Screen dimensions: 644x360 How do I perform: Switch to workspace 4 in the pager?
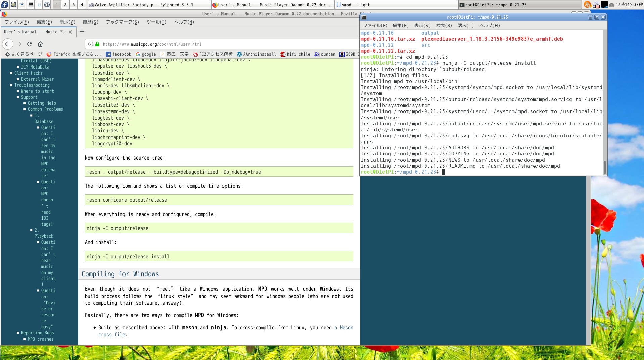(x=82, y=5)
